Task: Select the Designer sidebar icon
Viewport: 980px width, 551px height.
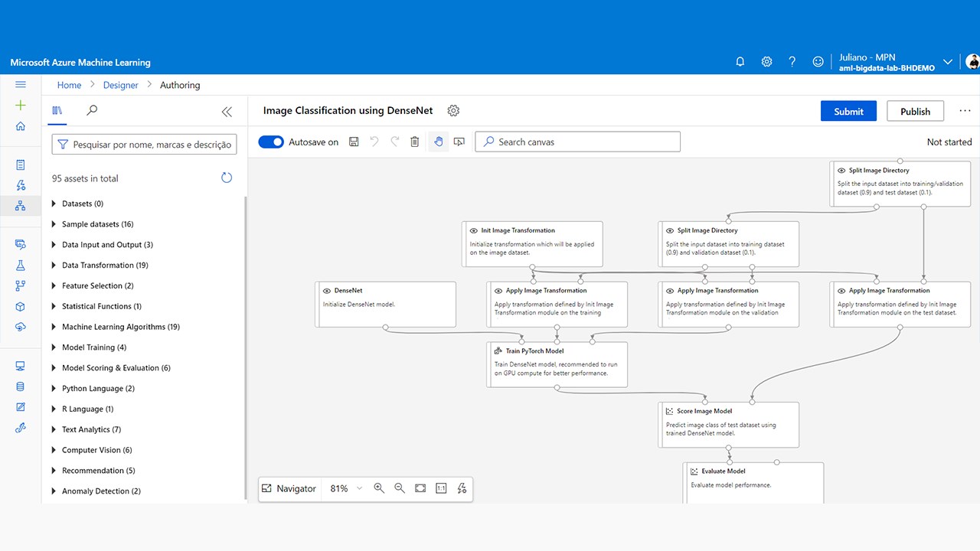Action: pyautogui.click(x=21, y=205)
